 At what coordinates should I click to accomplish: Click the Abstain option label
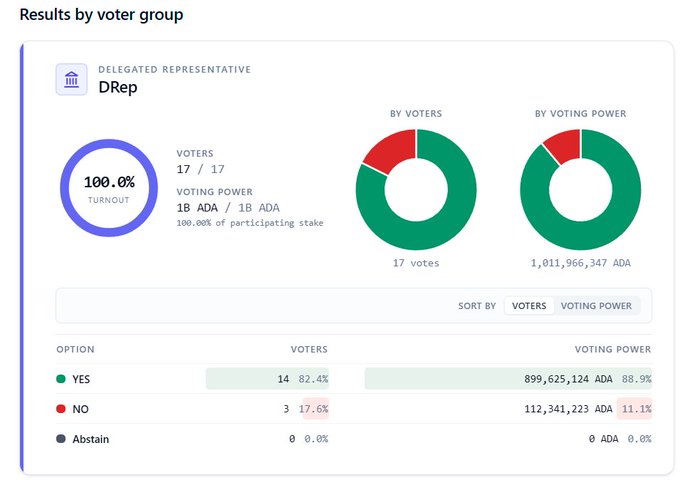click(x=91, y=439)
